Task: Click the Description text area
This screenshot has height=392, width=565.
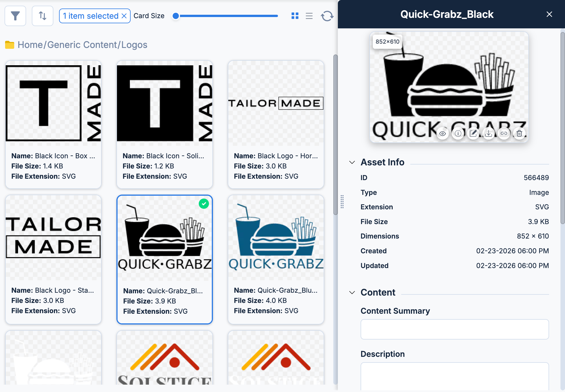Action: tap(455, 376)
